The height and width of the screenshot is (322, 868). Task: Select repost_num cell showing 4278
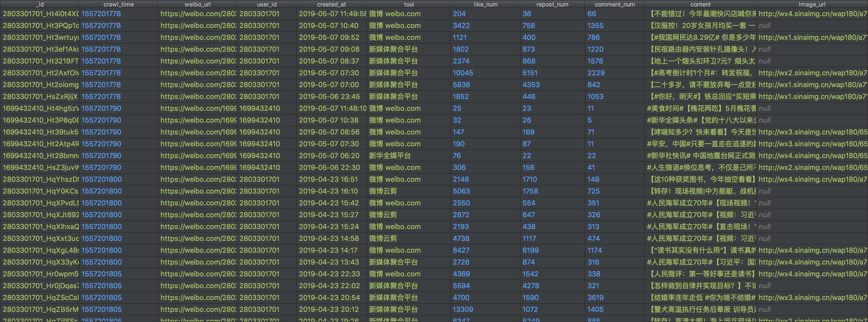coord(553,286)
